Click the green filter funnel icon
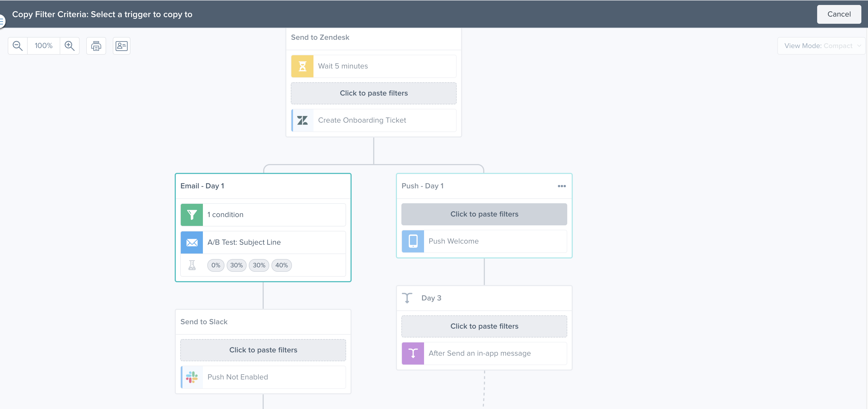The width and height of the screenshot is (868, 409). 192,215
